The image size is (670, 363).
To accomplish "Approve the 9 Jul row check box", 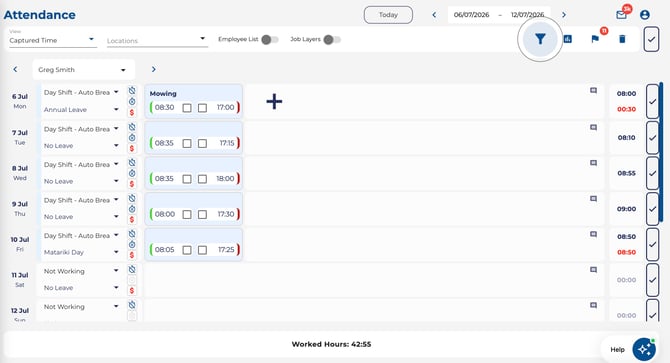I will pyautogui.click(x=652, y=209).
